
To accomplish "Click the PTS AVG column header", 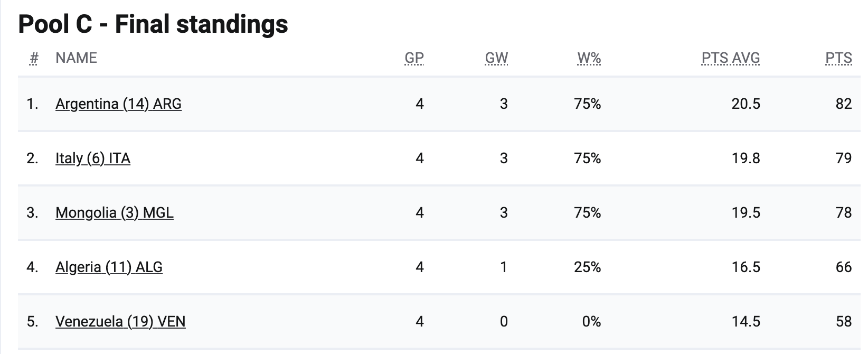I will [x=731, y=58].
